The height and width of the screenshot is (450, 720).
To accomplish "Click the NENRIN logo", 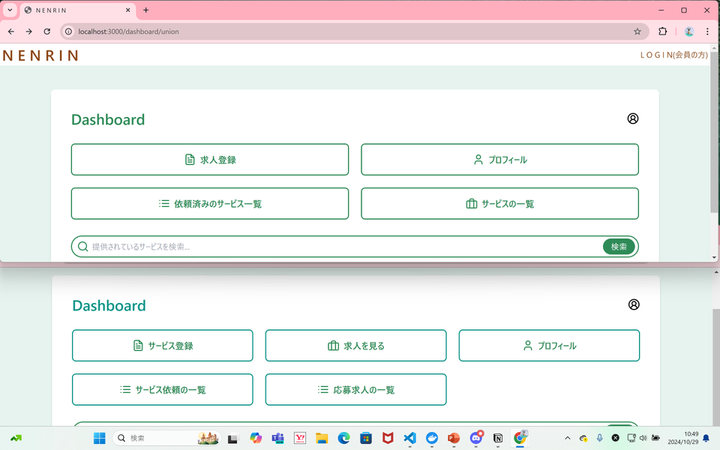I will [40, 56].
